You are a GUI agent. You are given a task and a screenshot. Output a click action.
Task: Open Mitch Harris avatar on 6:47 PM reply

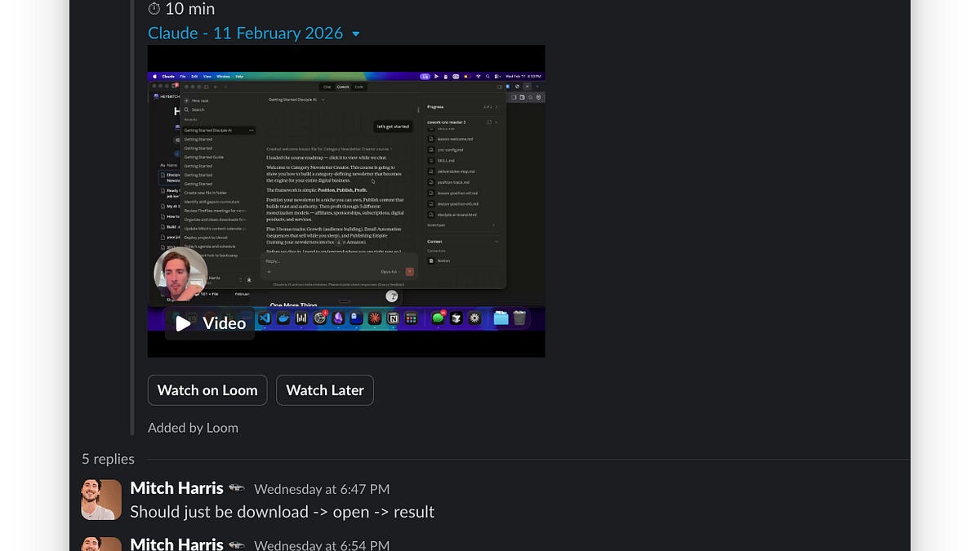[101, 500]
